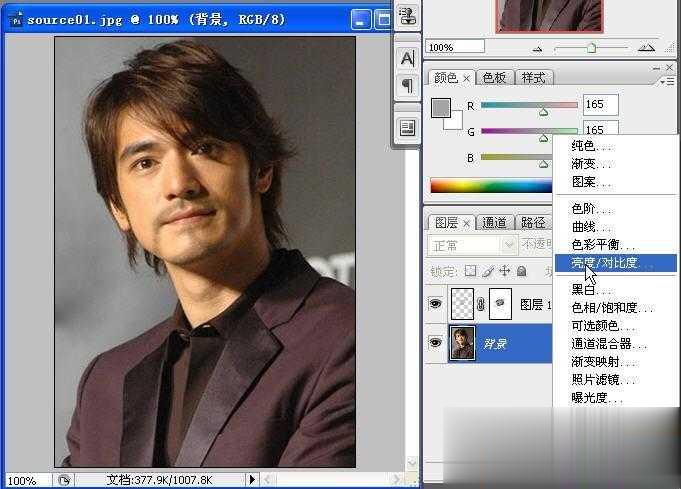Choose 图案 from the adjustment menu
This screenshot has height=489, width=681.
[x=616, y=182]
